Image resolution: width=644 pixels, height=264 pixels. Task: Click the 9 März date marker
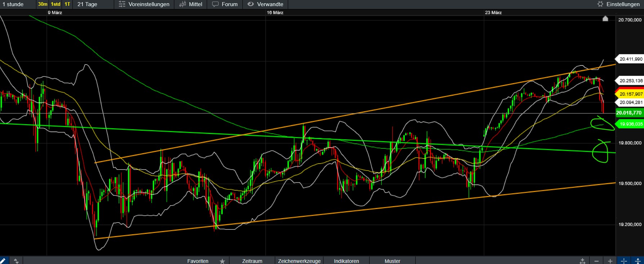55,13
